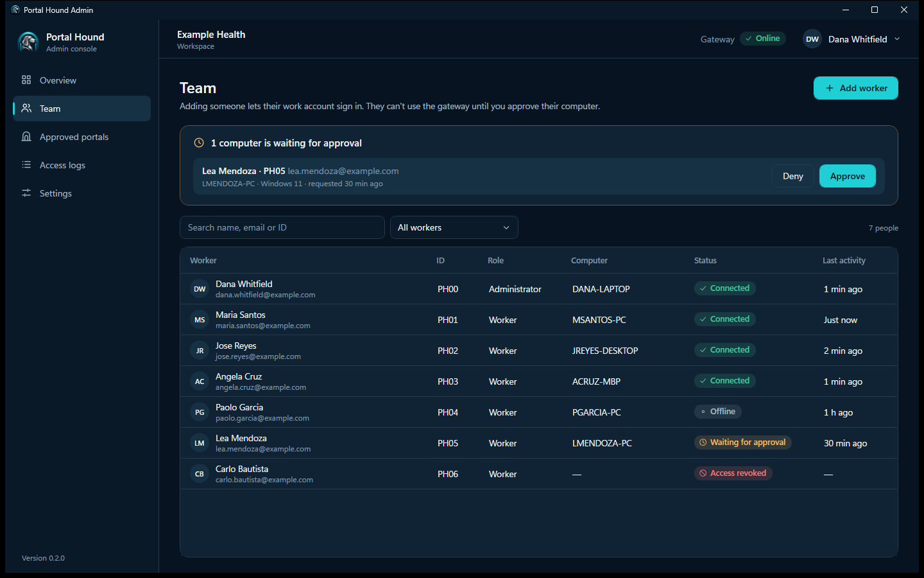Approve Lea Mendoza's computer
The image size is (924, 578).
(848, 176)
